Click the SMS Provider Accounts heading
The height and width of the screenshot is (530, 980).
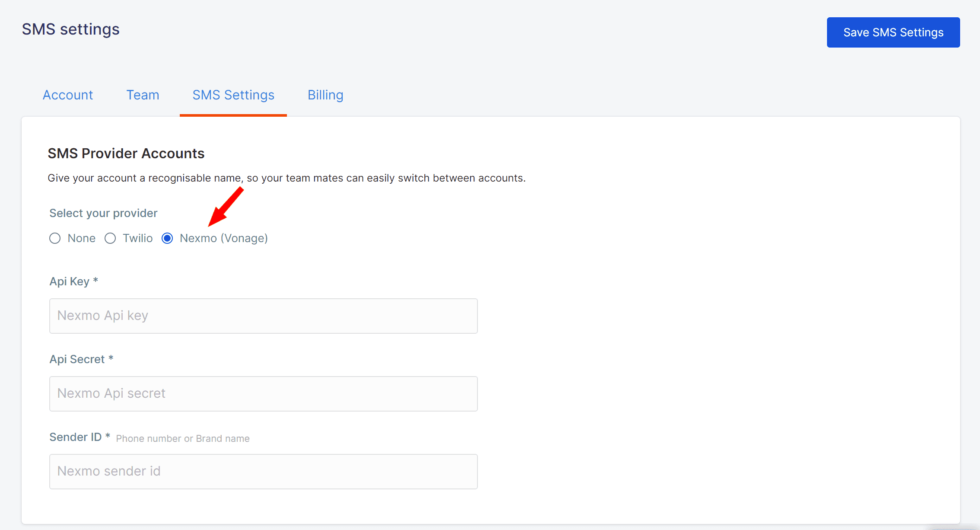click(126, 153)
